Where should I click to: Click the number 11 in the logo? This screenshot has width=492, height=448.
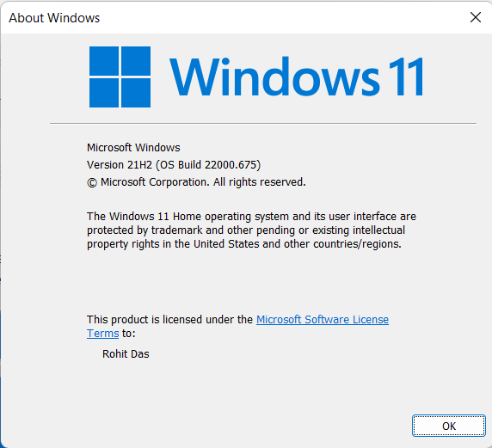(x=406, y=77)
